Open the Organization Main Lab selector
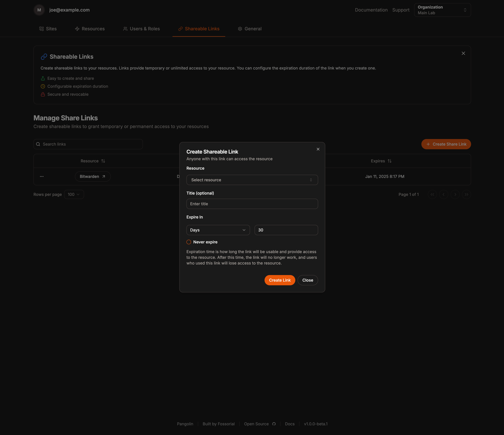Image resolution: width=504 pixels, height=435 pixels. click(442, 10)
